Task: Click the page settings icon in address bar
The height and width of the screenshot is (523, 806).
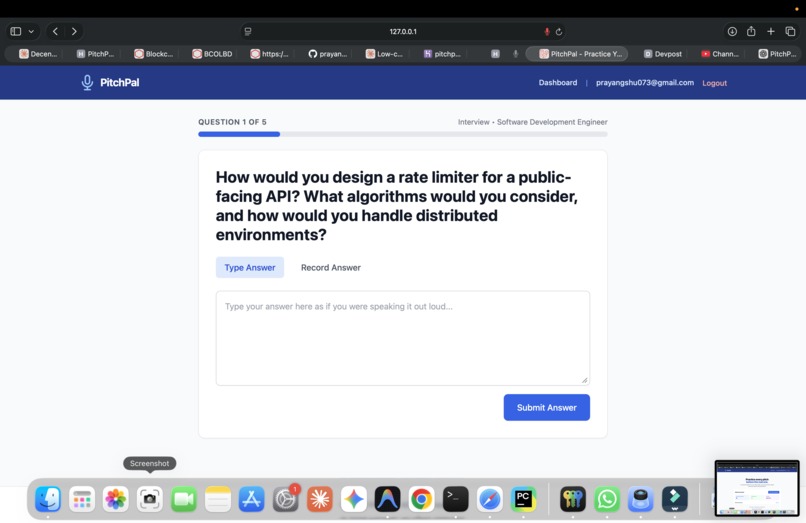Action: pos(248,31)
